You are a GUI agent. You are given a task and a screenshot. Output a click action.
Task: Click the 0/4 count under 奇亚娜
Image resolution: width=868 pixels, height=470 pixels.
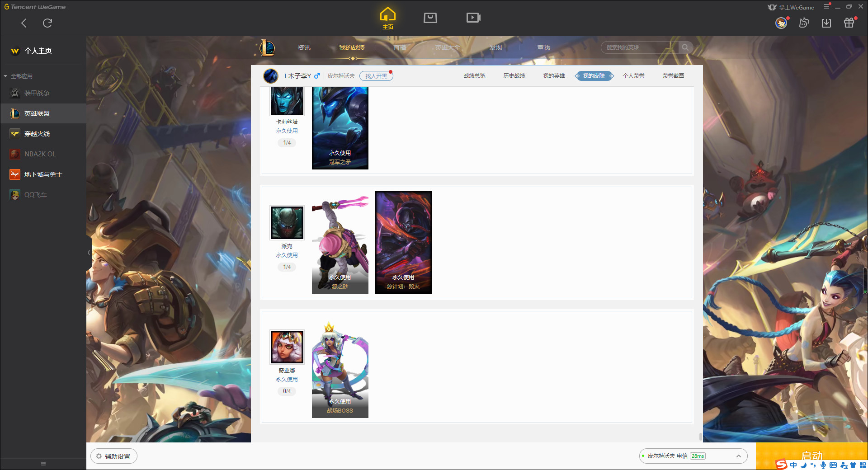(287, 391)
